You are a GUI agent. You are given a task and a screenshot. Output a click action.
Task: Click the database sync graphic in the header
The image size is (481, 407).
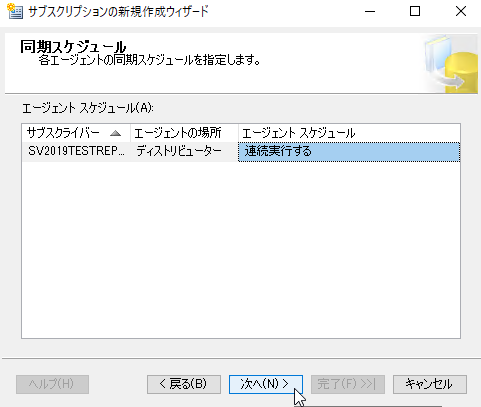tap(450, 64)
